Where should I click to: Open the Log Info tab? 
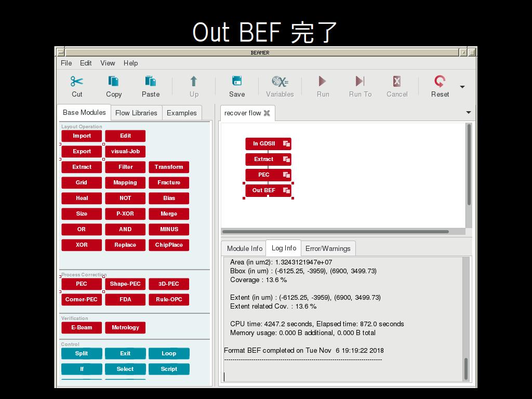click(284, 248)
